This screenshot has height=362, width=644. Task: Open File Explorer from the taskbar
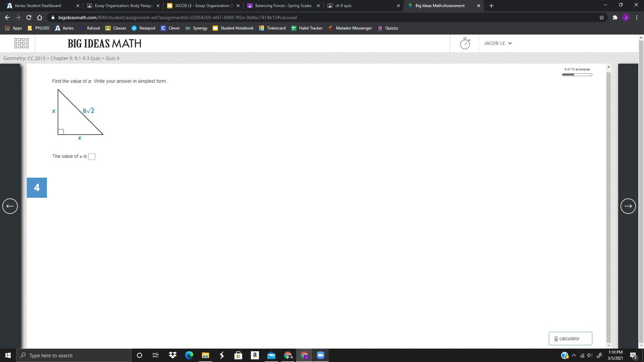coord(205,355)
